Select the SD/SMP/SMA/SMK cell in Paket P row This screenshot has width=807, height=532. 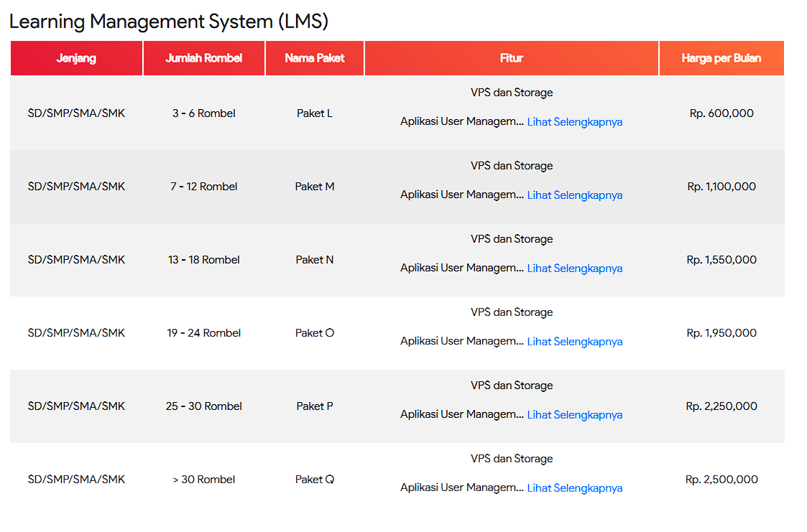[76, 406]
